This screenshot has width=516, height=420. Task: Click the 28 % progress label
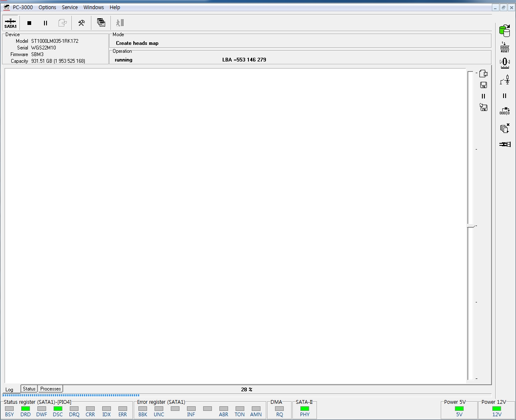click(247, 390)
